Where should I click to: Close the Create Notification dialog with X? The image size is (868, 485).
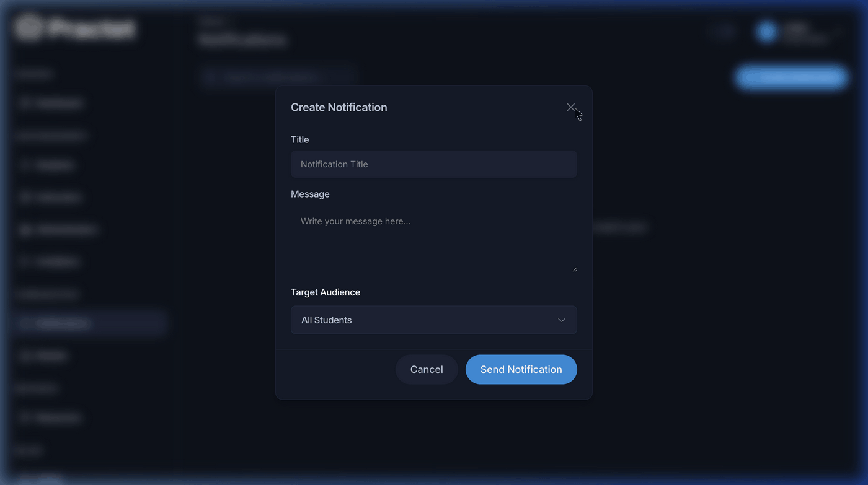tap(570, 107)
